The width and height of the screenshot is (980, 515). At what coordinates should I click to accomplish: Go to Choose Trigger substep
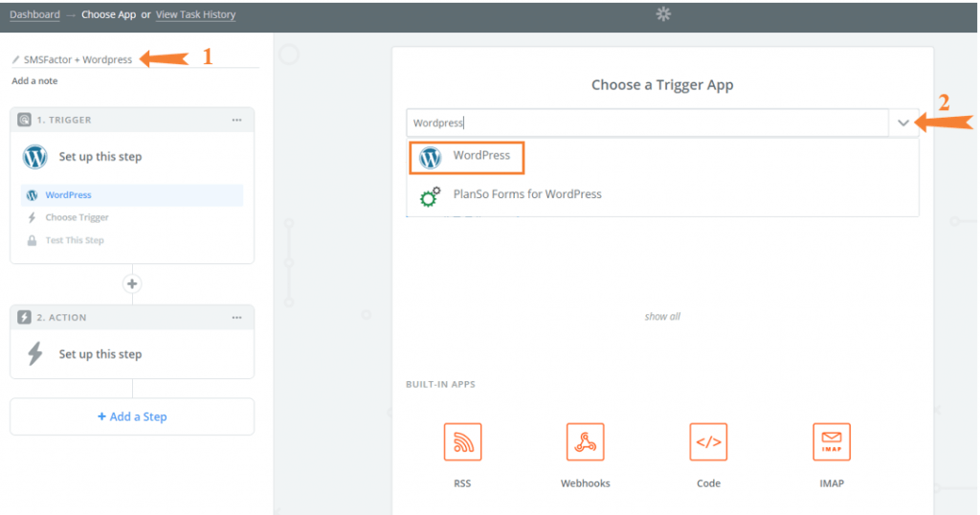[77, 217]
